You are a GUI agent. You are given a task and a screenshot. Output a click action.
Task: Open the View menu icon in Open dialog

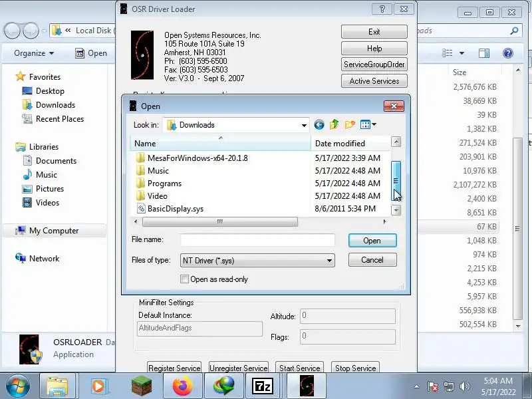tap(368, 124)
